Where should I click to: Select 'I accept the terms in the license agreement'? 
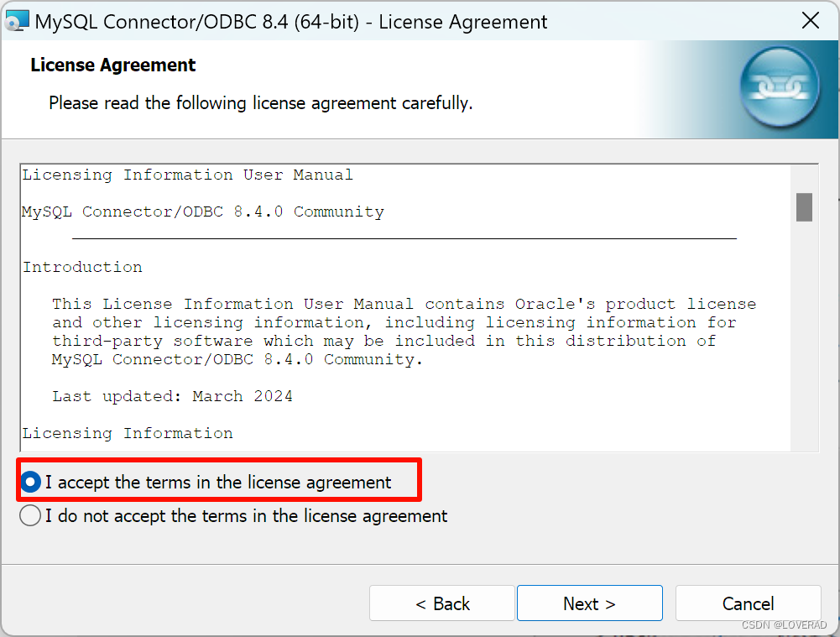click(x=30, y=481)
